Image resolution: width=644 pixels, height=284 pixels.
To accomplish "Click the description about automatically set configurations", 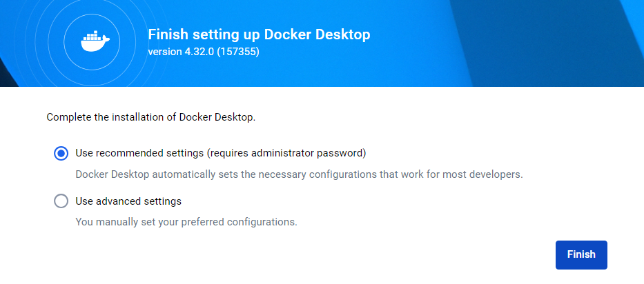I will click(x=298, y=174).
